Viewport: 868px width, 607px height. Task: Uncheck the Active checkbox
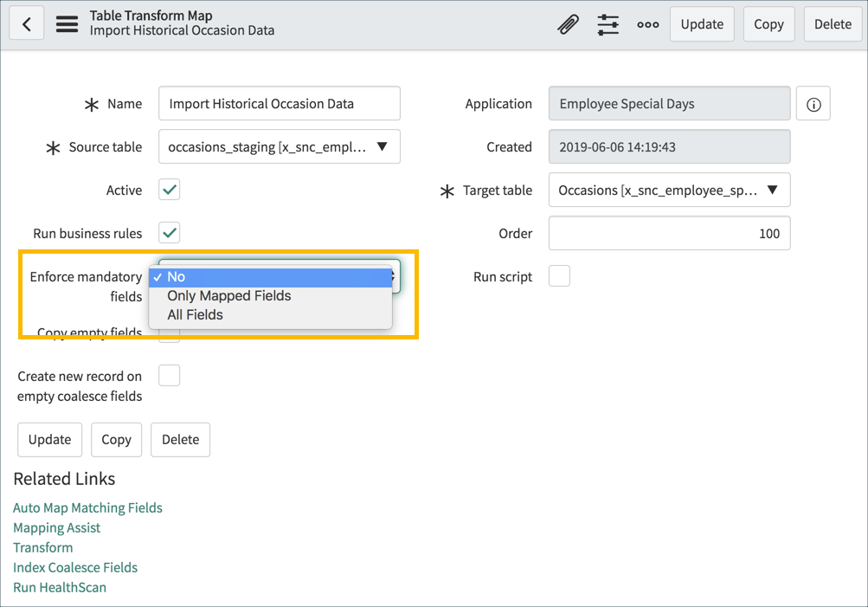[x=169, y=190]
